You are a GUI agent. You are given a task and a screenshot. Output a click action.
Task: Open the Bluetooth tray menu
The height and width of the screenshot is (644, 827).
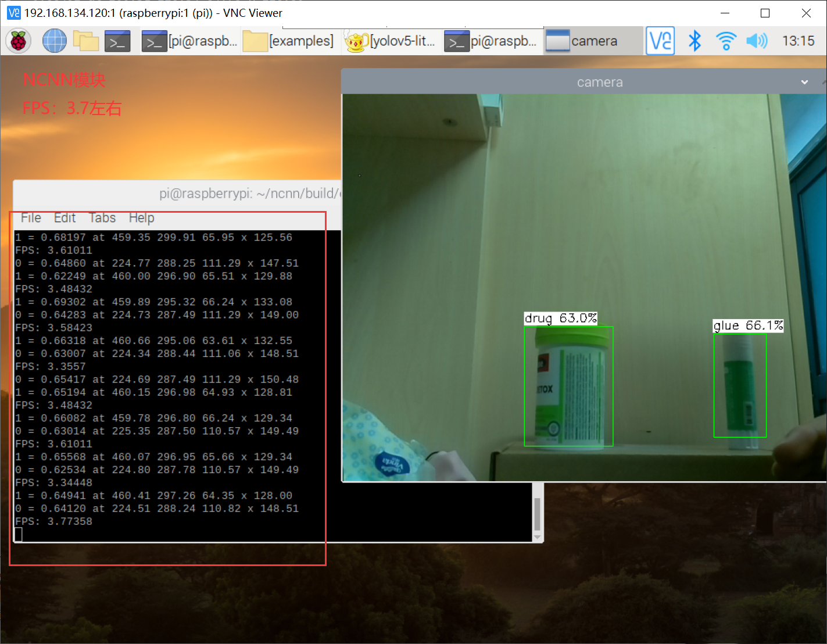pyautogui.click(x=694, y=41)
